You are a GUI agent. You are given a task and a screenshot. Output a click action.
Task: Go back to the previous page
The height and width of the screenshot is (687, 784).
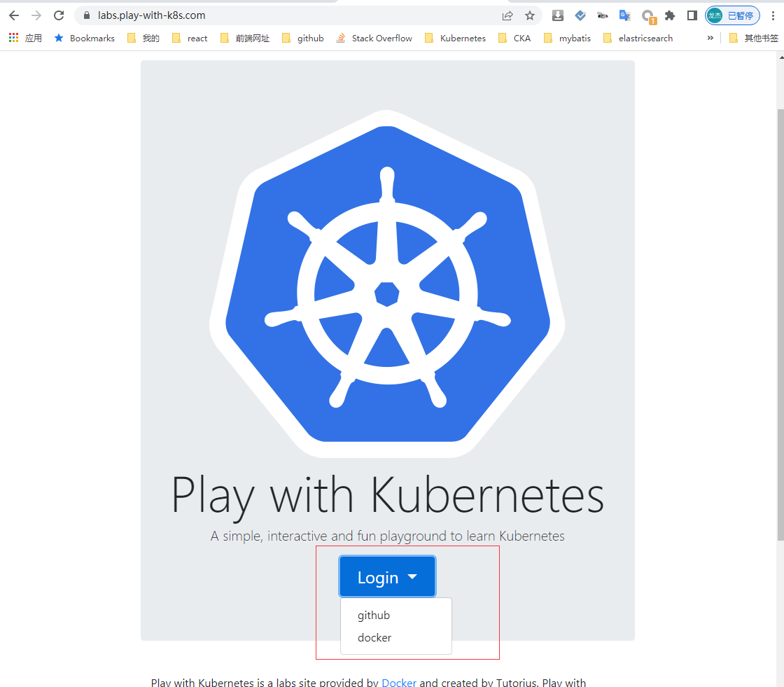click(14, 15)
